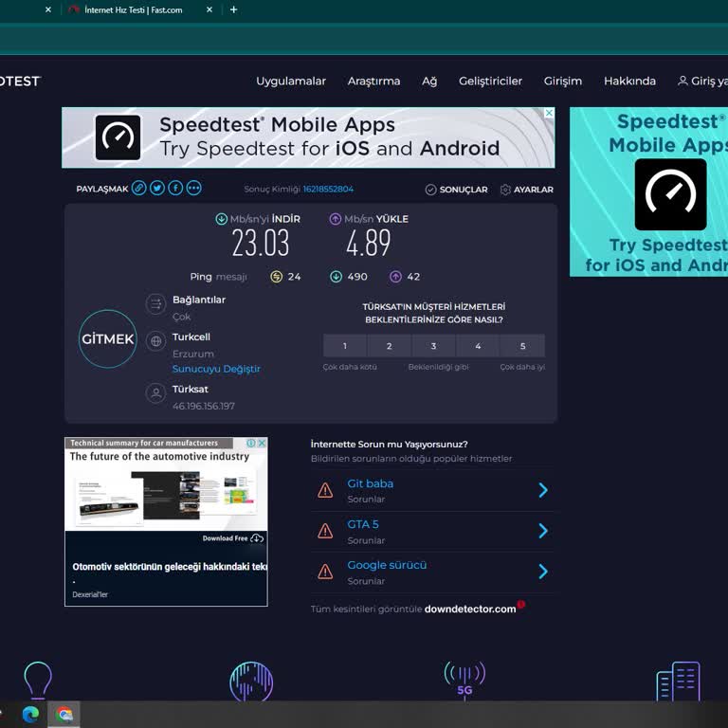Close the automotive industry ad

[263, 443]
